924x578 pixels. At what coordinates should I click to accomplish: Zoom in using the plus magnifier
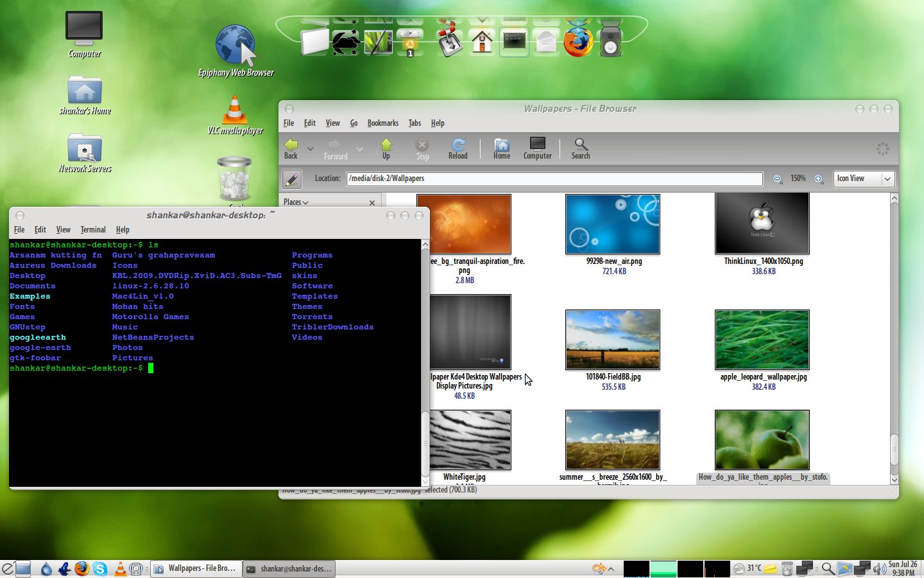coord(819,179)
